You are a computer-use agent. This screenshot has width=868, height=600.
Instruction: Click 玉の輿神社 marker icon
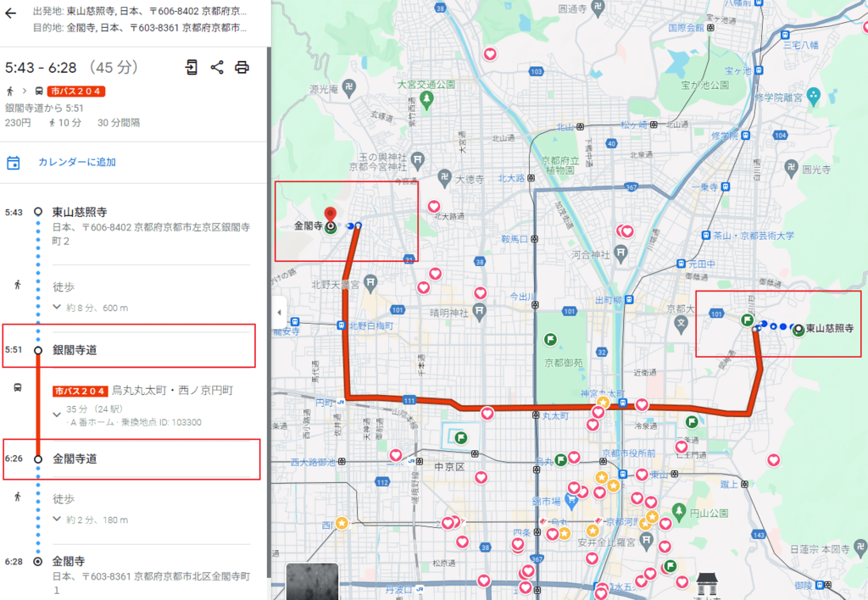pos(418,160)
